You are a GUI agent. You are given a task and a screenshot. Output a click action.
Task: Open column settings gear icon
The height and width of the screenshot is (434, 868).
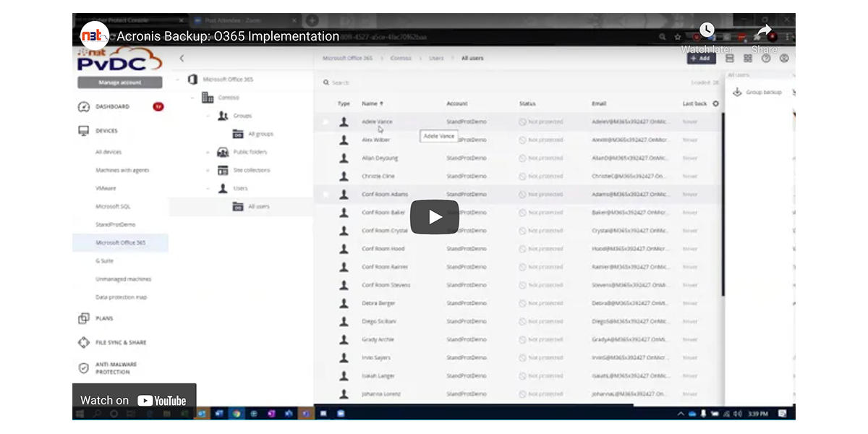click(x=716, y=103)
